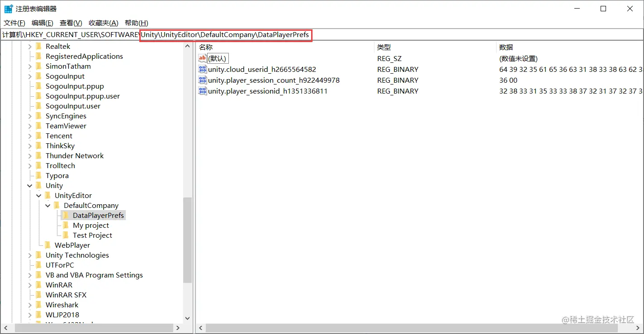Screen dimensions: 644x334
Task: Click the data cell 36 00
Action: pos(508,80)
